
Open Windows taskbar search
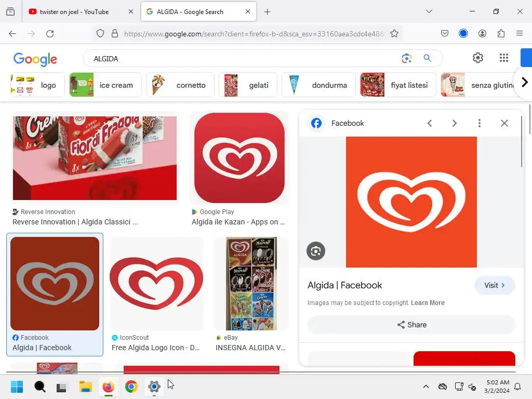tap(39, 387)
